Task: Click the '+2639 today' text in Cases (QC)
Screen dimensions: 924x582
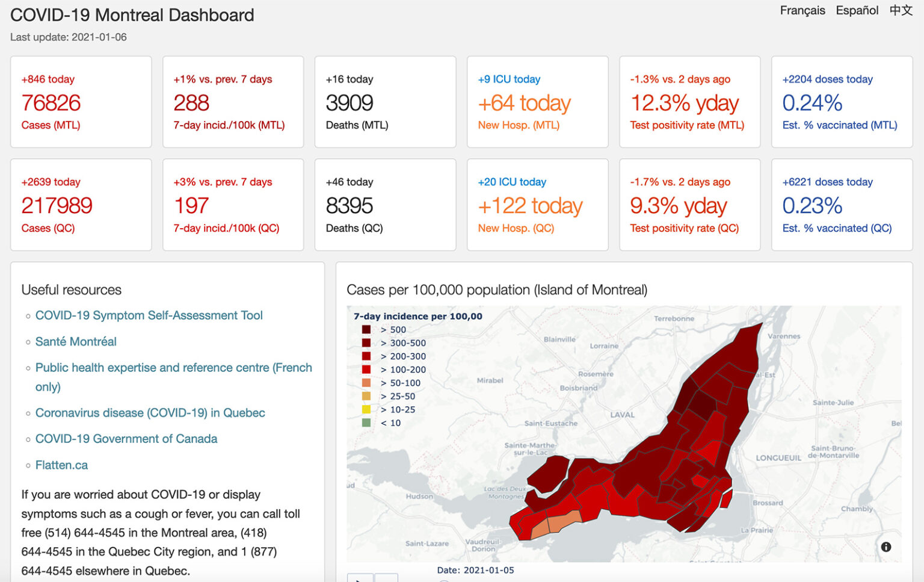Action: [51, 182]
